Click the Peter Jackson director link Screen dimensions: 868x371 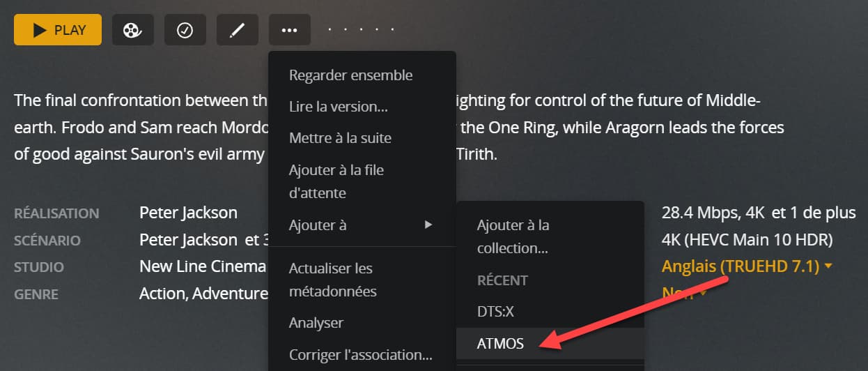point(188,213)
